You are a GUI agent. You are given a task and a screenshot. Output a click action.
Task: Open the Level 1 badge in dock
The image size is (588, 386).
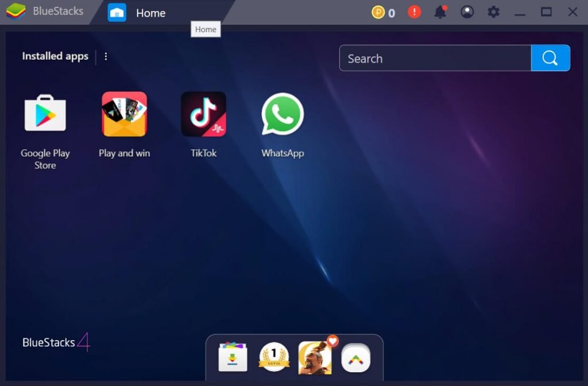(x=274, y=357)
